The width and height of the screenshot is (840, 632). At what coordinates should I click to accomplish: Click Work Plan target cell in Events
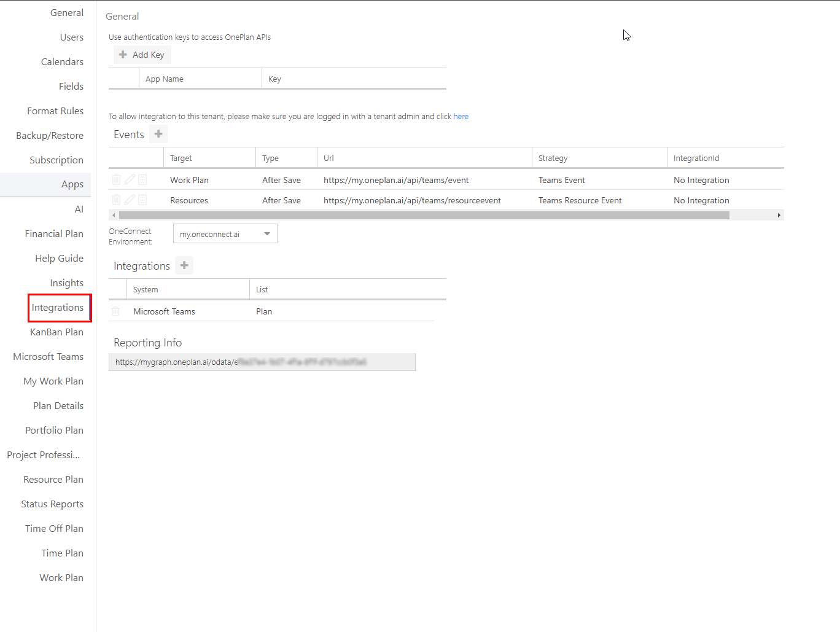pos(189,180)
